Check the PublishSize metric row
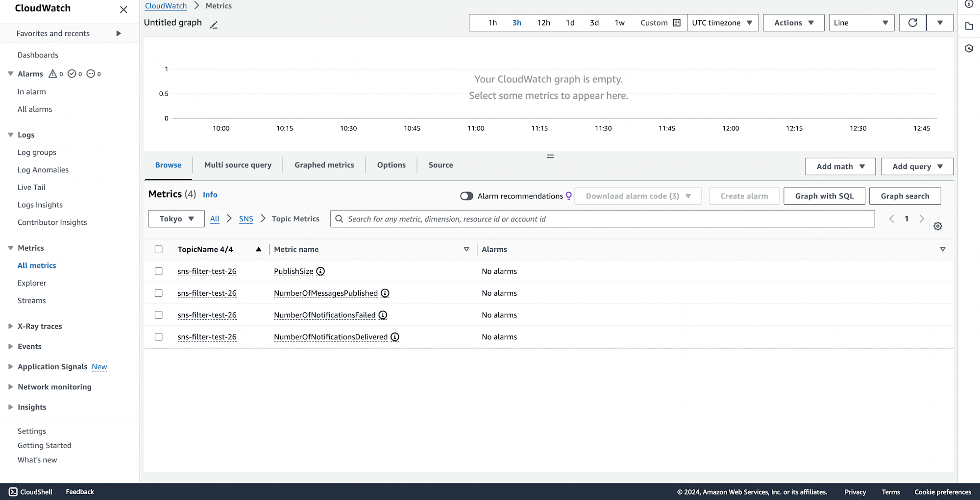Viewport: 980px width, 500px height. click(x=159, y=271)
